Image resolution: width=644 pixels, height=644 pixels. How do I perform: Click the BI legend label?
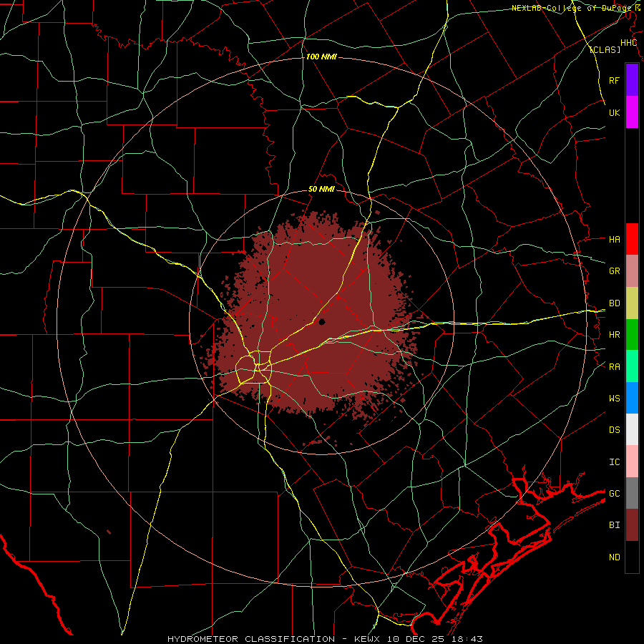[x=614, y=525]
